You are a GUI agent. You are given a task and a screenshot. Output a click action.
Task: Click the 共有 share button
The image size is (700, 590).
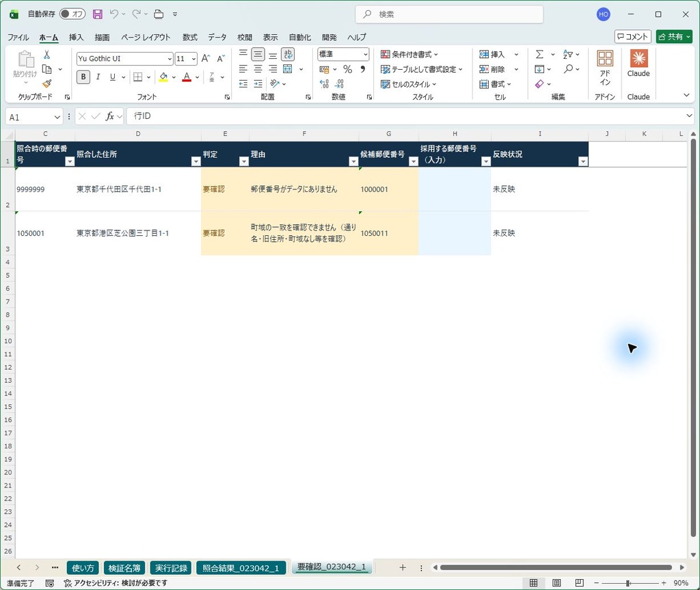(x=674, y=37)
